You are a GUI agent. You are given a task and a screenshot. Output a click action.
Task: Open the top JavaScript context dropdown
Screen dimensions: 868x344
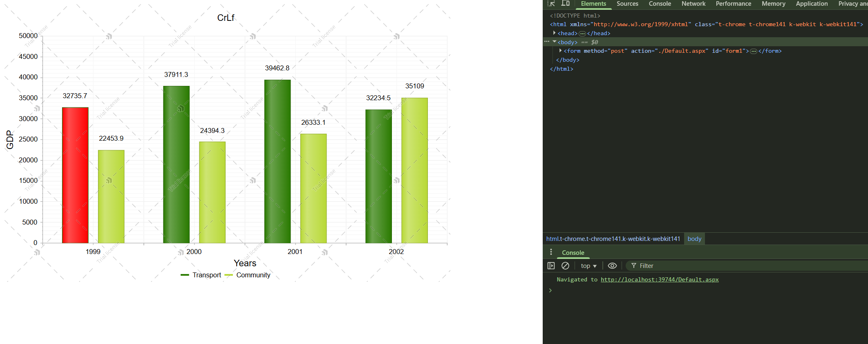[x=588, y=266]
